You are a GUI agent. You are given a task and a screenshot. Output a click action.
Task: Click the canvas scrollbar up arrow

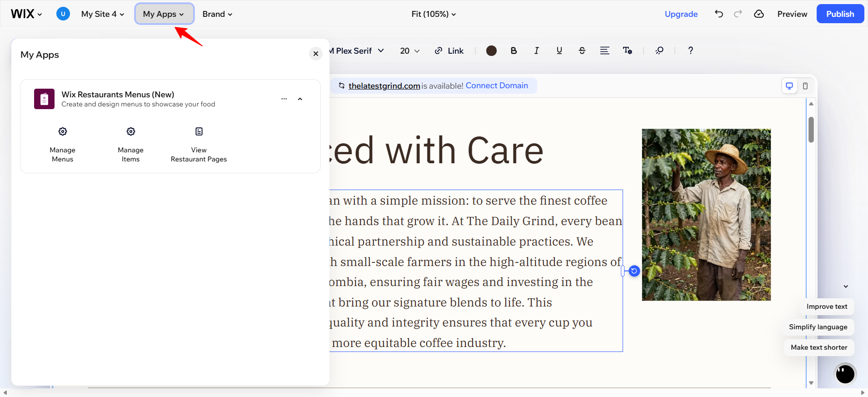(811, 104)
